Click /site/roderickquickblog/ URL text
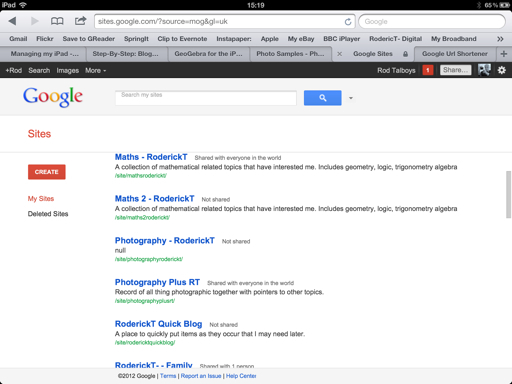The width and height of the screenshot is (512, 384). (145, 343)
